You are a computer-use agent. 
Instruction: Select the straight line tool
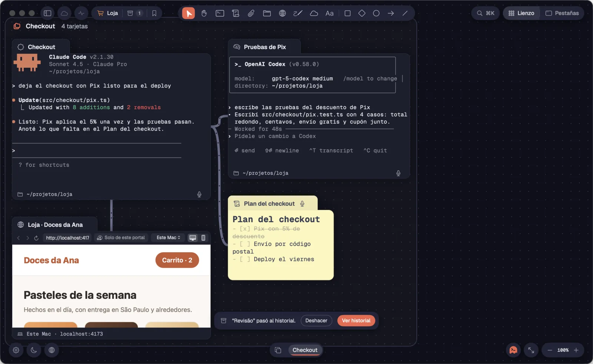click(405, 13)
